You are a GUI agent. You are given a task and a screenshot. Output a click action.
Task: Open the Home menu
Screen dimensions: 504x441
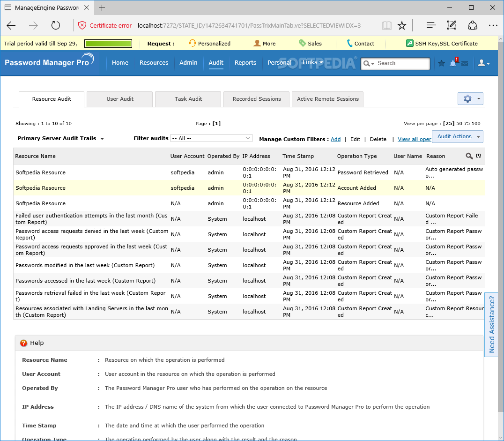click(120, 63)
